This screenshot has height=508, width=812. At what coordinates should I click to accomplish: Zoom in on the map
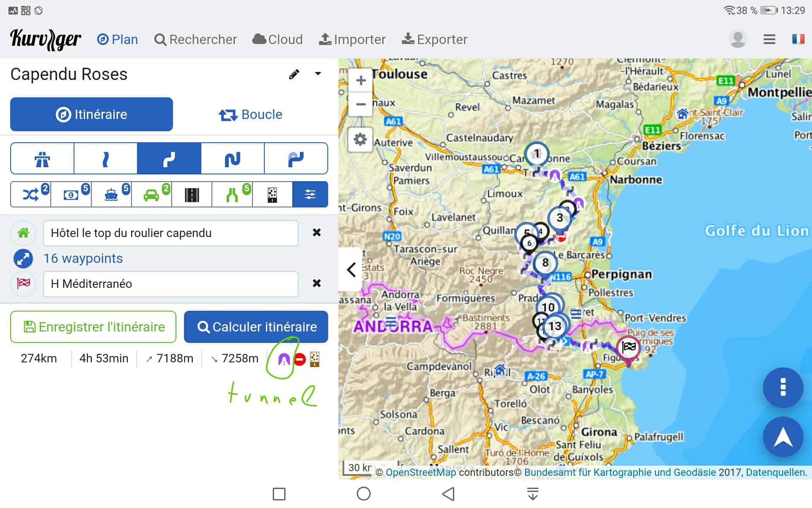(361, 80)
